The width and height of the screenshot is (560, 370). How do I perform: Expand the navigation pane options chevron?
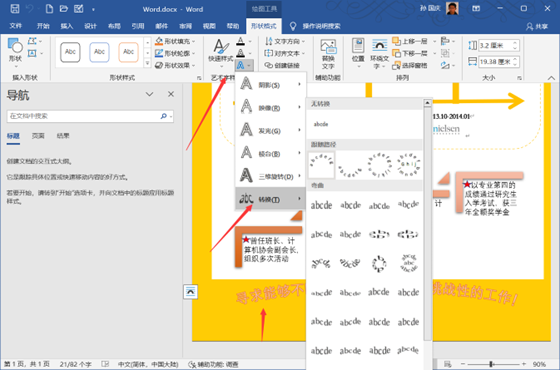pos(149,94)
